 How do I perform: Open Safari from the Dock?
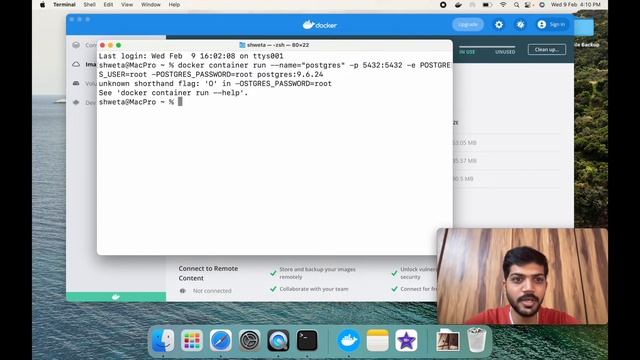point(221,340)
